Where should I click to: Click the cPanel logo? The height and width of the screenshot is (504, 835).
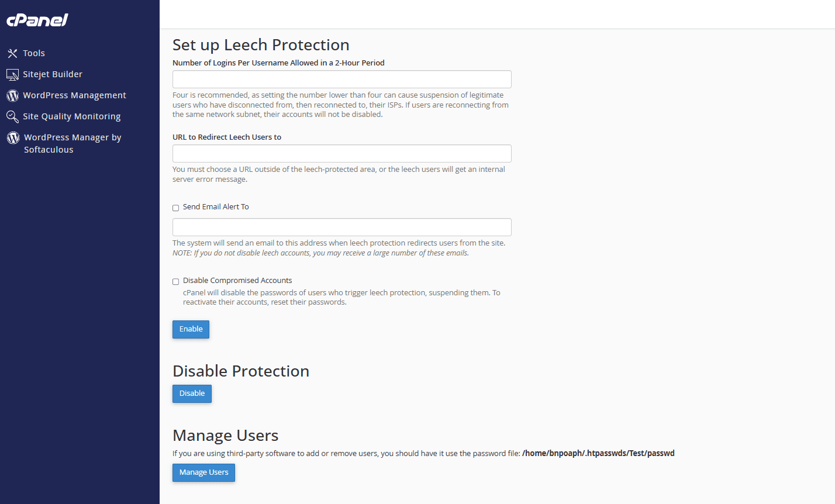(37, 20)
